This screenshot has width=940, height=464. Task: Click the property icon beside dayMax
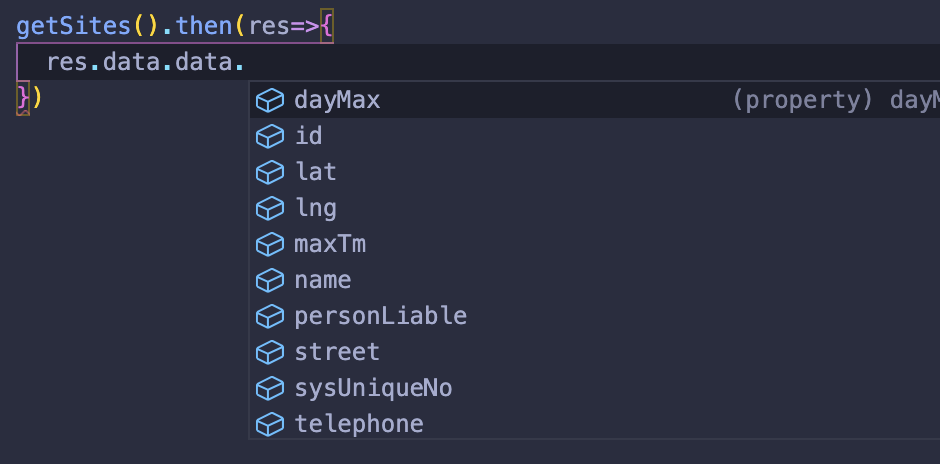click(x=270, y=100)
